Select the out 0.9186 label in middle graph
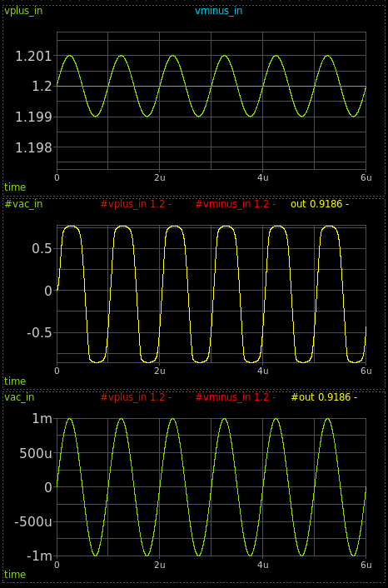This screenshot has height=588, width=388. [320, 204]
